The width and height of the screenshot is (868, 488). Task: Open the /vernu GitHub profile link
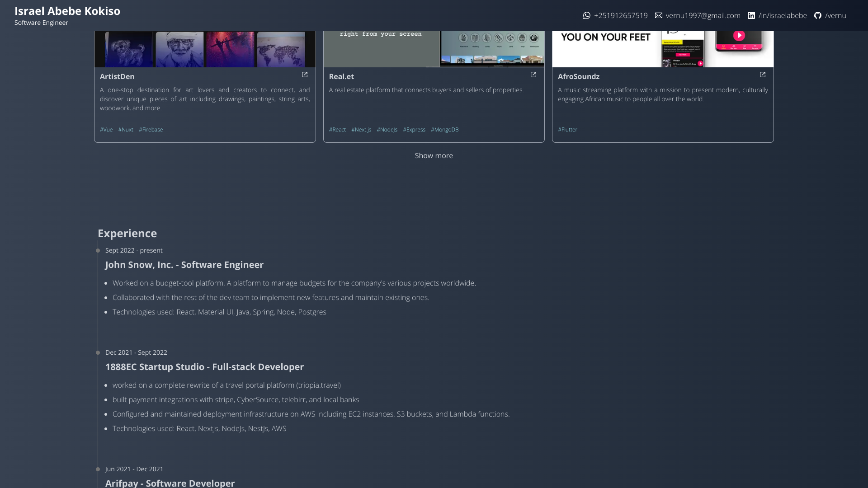(x=835, y=15)
